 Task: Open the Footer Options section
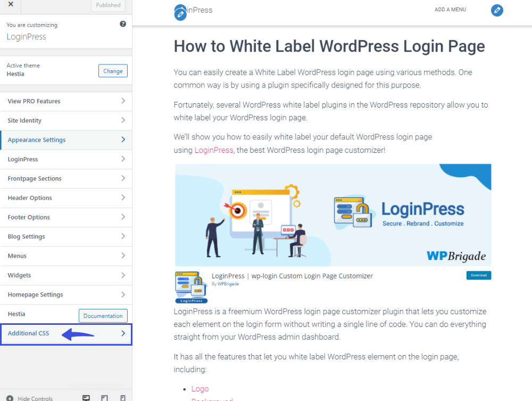tap(66, 217)
